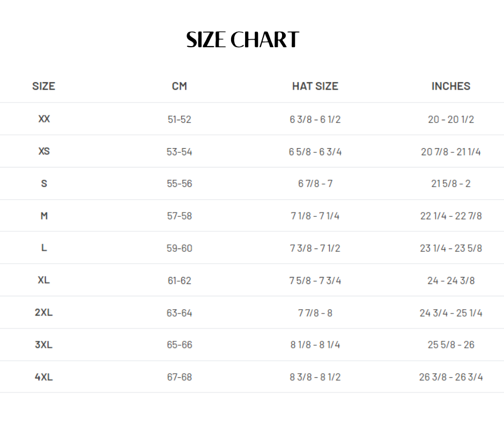Viewport: 504px width, 423px height.
Task: Click the 57-58 cm cell
Action: [x=180, y=216]
